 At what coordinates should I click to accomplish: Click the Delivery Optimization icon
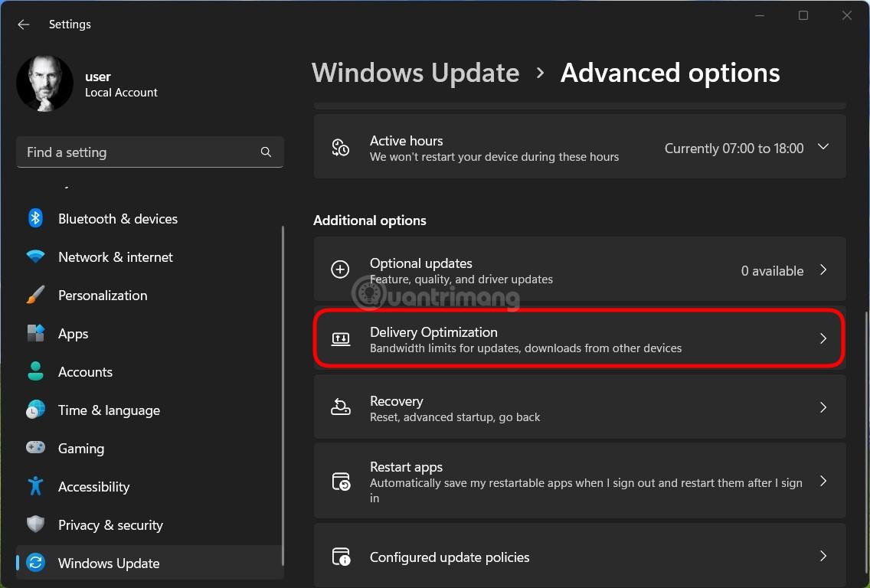(340, 339)
